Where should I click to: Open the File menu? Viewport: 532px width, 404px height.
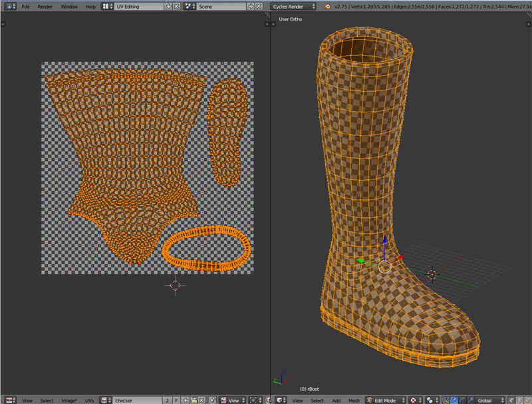25,6
